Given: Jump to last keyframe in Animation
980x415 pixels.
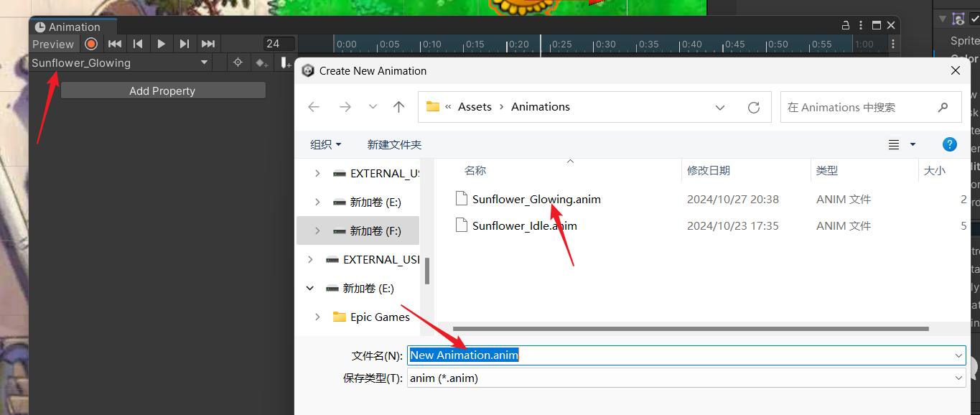Looking at the screenshot, I should pyautogui.click(x=207, y=44).
